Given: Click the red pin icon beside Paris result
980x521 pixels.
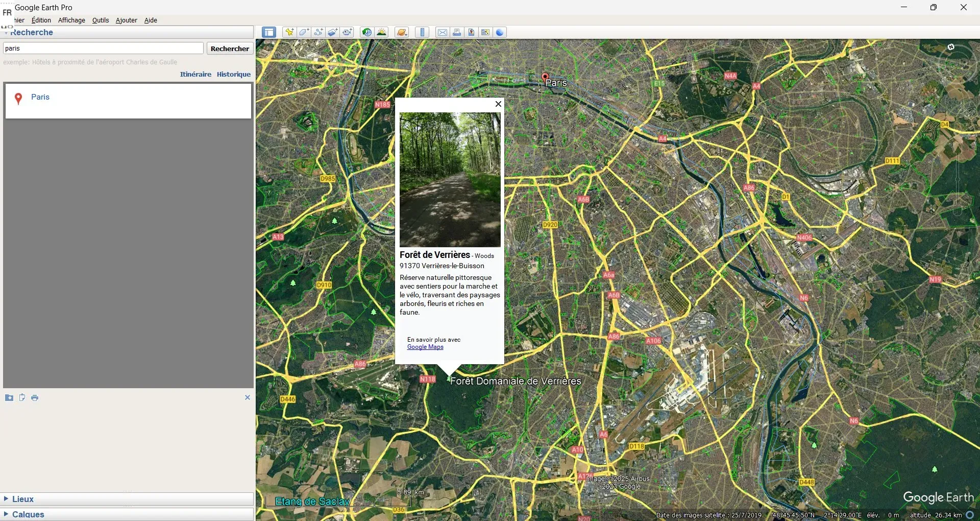Looking at the screenshot, I should pos(18,99).
